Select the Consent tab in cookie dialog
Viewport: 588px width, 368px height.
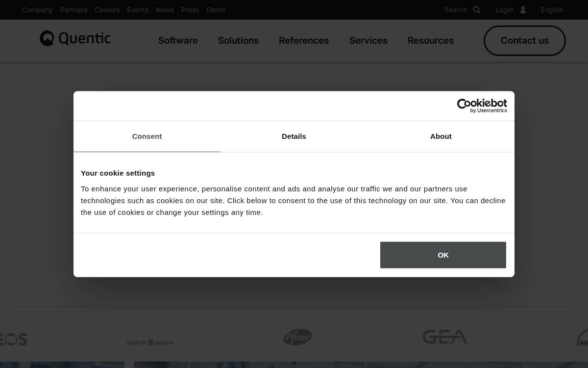click(147, 136)
